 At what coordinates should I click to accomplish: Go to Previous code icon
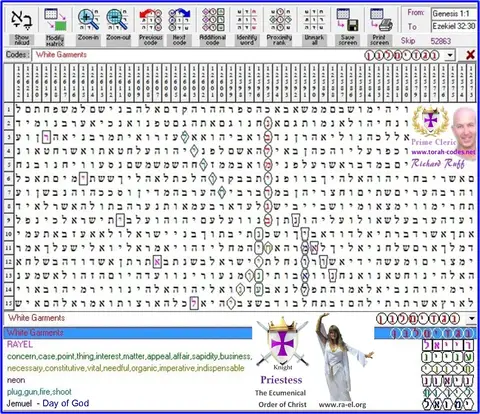150,20
